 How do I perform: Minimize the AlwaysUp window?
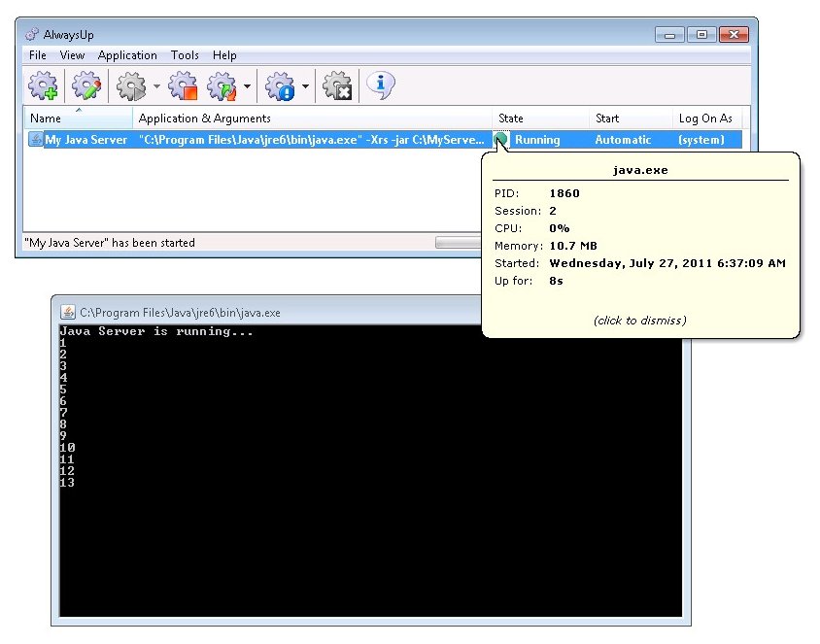point(669,35)
